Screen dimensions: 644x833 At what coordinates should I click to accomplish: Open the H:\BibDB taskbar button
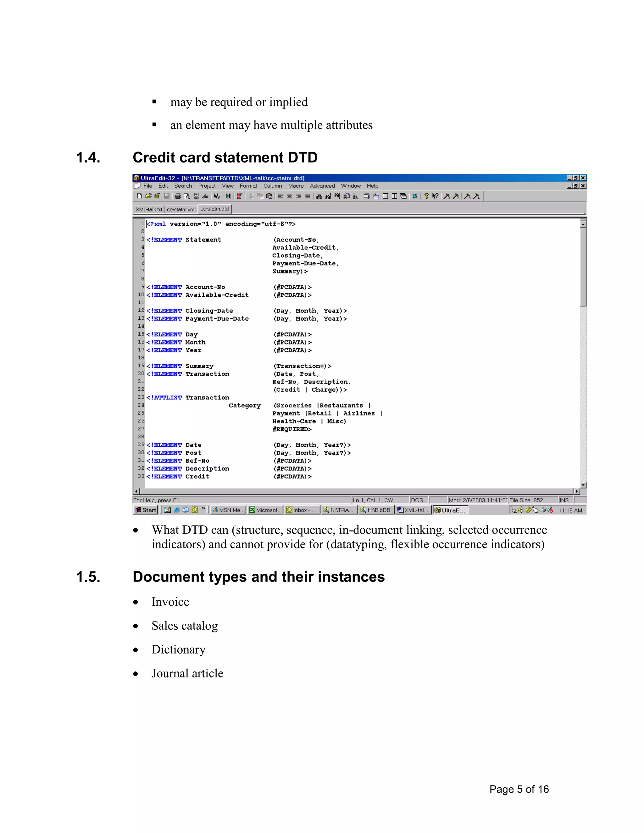coord(376,510)
